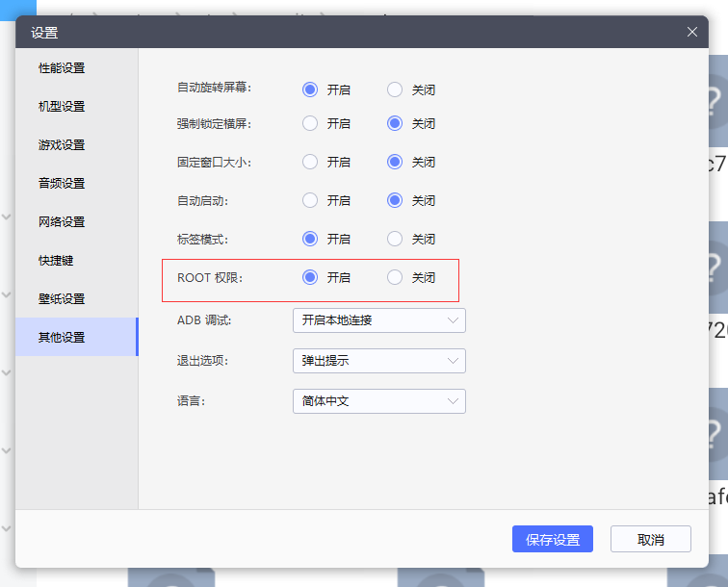
Task: Open 壁纸设置 section
Action: click(x=77, y=299)
